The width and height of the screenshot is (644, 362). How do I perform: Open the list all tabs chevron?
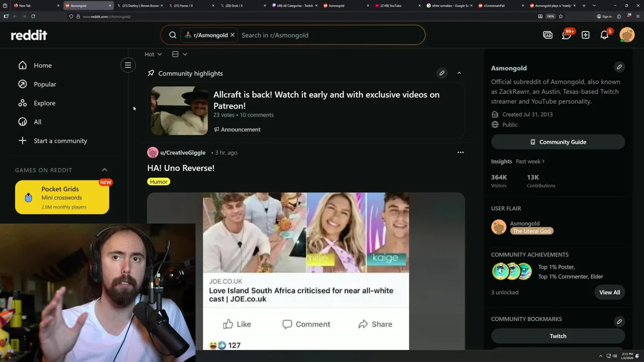click(594, 6)
